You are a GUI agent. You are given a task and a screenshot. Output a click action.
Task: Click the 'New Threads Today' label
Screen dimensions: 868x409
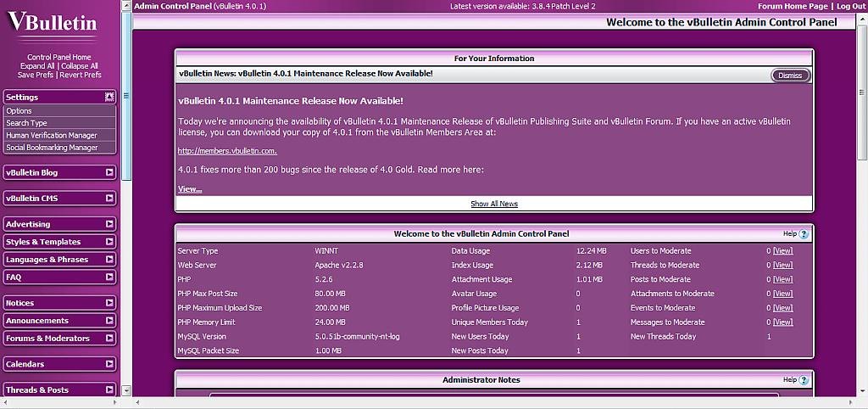click(663, 336)
